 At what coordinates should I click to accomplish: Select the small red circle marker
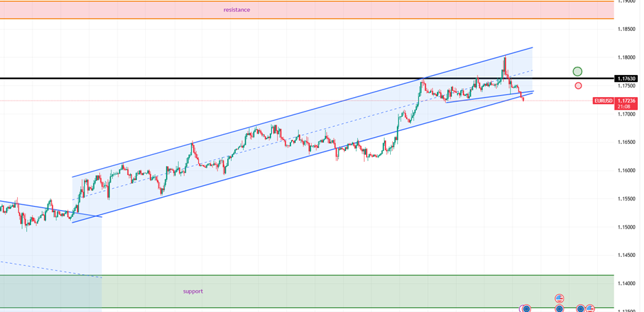pyautogui.click(x=578, y=85)
